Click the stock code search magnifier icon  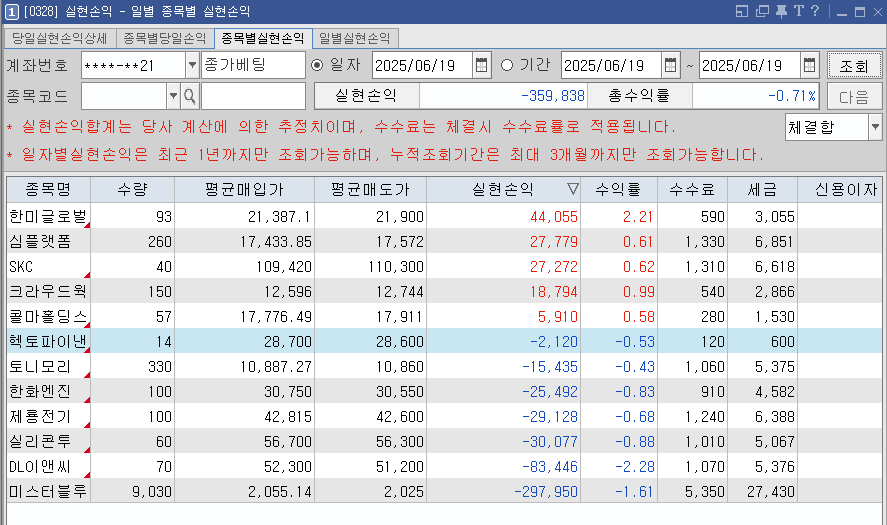pyautogui.click(x=189, y=96)
